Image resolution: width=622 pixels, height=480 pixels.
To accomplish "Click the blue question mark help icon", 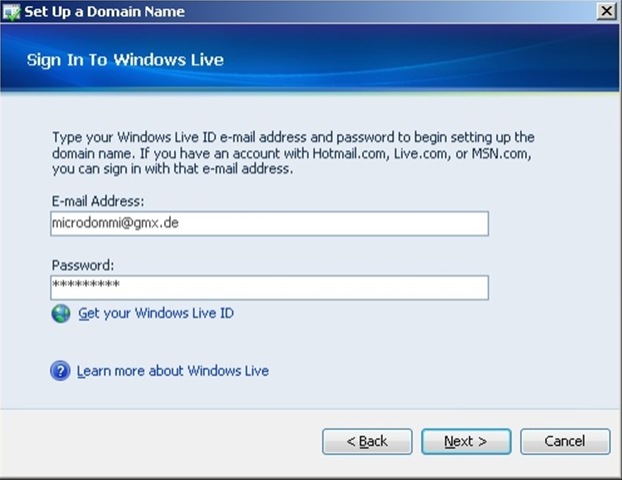I will coord(60,371).
